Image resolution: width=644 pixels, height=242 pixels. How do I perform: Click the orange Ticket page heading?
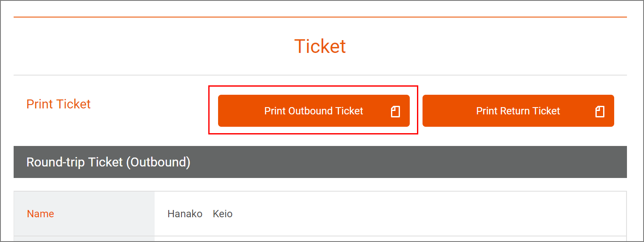click(320, 46)
